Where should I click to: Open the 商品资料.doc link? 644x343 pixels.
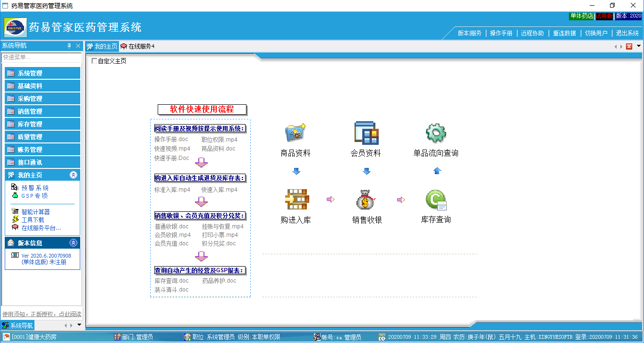[219, 149]
